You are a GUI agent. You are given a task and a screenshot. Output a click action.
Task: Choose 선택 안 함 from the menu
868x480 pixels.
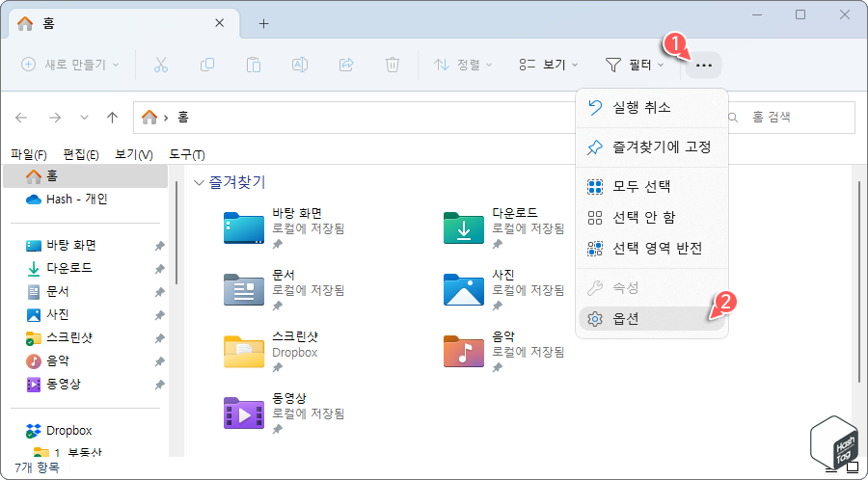coord(652,217)
